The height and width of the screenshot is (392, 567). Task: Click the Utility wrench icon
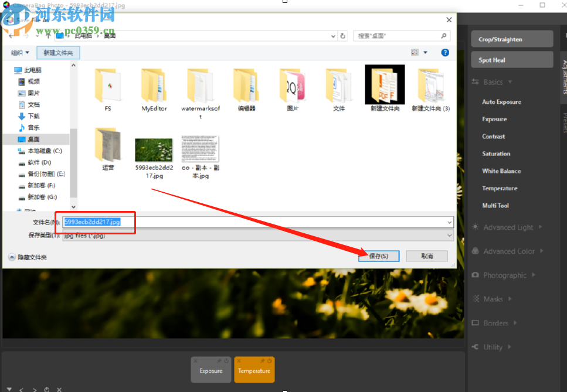click(475, 347)
